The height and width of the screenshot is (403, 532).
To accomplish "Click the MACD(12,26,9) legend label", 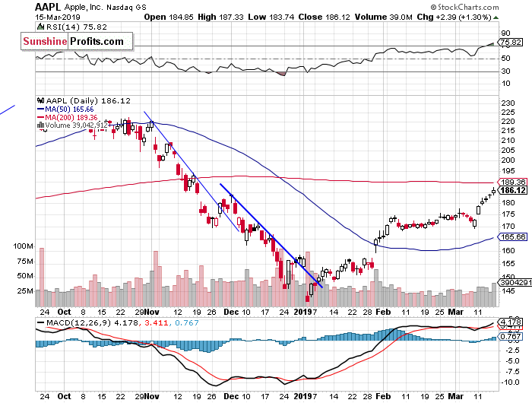I will tap(79, 322).
